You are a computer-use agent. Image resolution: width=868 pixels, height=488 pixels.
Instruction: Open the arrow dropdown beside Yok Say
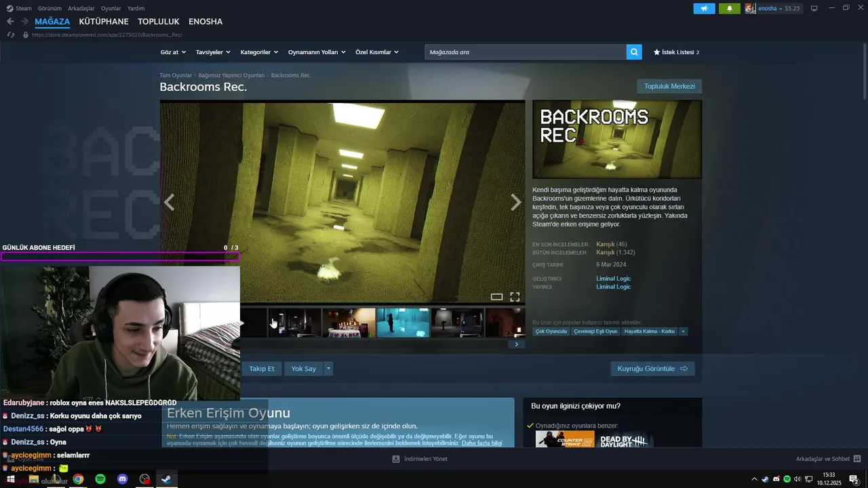328,369
